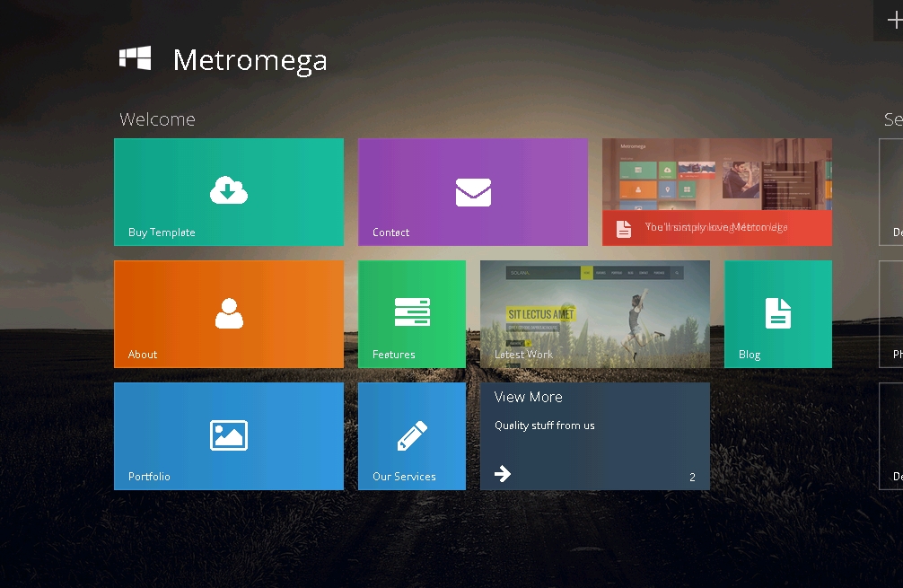Click the View More heading
Image resolution: width=903 pixels, height=588 pixels.
(528, 397)
